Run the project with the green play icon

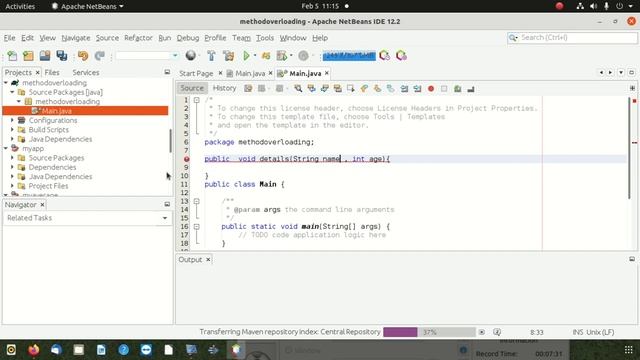[246, 56]
